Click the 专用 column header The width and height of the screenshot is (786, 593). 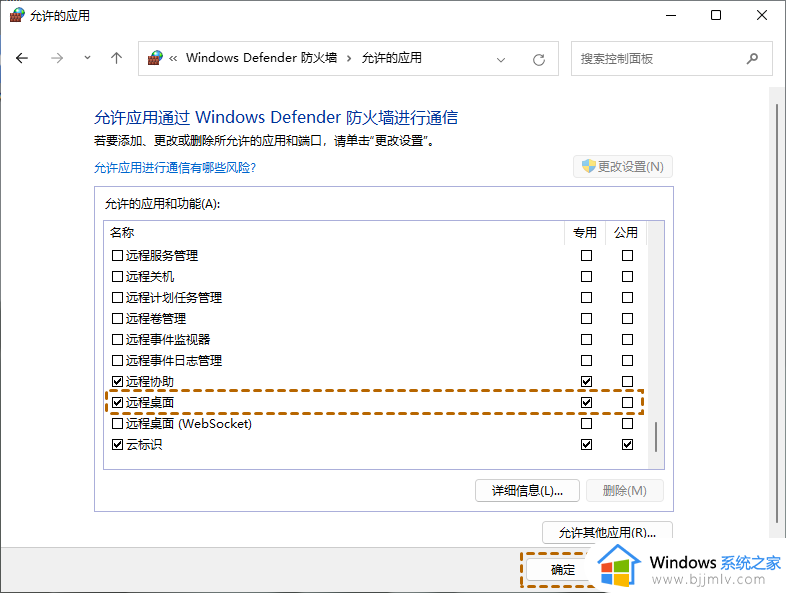tap(585, 233)
